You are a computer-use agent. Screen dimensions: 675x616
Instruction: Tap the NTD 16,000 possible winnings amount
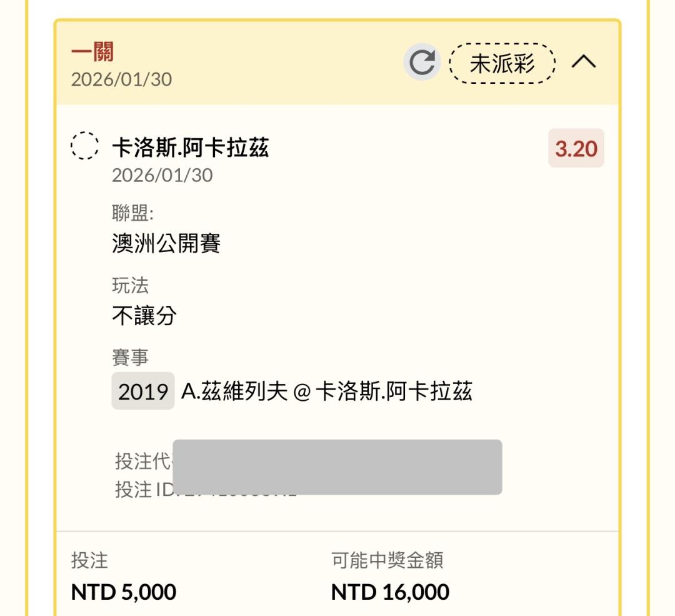click(390, 591)
